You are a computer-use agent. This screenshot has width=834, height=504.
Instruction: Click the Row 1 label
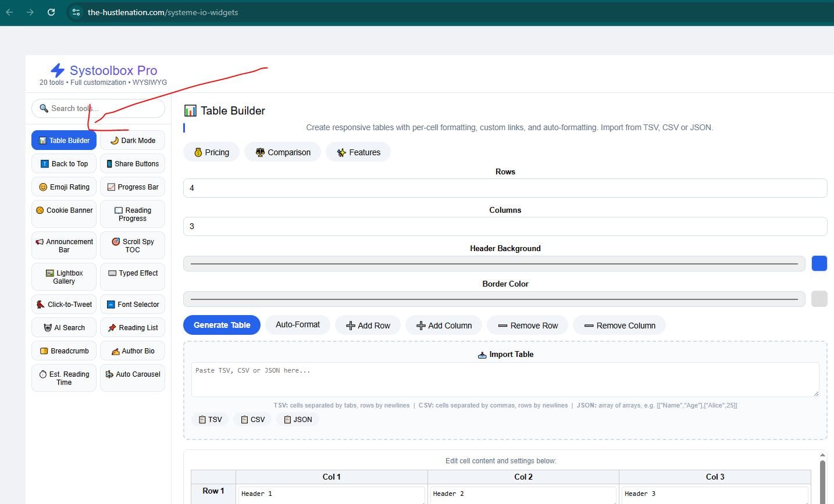point(213,491)
